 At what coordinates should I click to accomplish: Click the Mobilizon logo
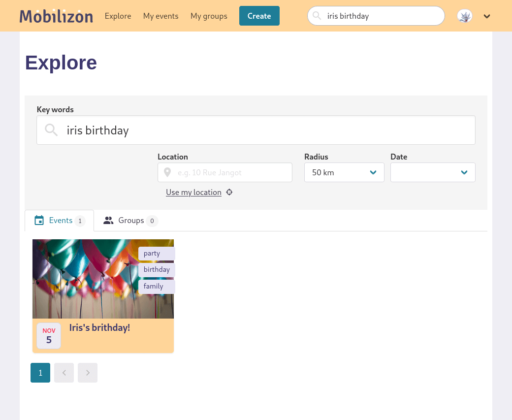pos(56,16)
